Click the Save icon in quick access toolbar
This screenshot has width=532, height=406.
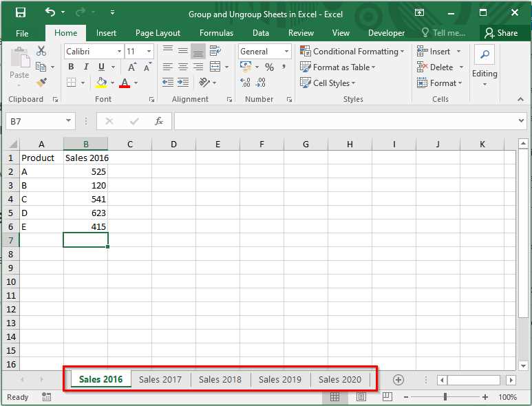coord(21,12)
